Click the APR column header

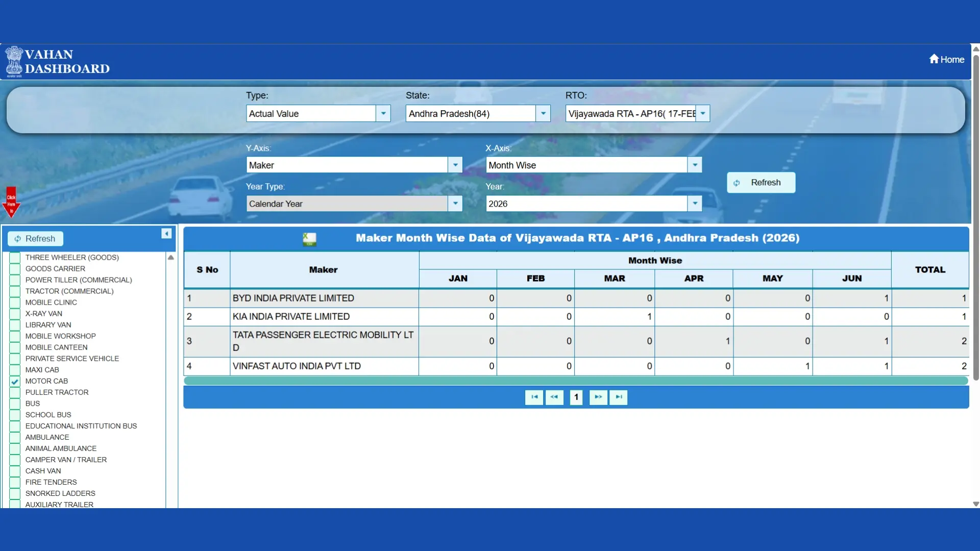(694, 279)
